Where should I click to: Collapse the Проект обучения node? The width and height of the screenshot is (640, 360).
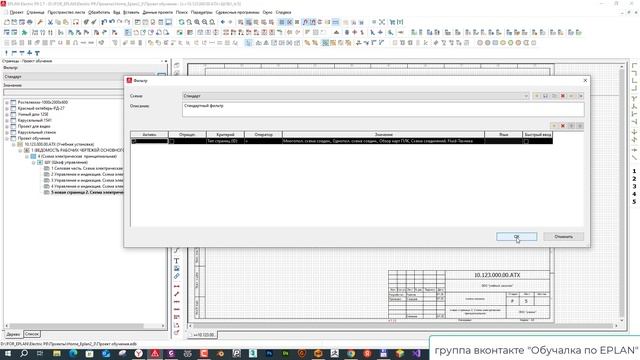(7, 138)
